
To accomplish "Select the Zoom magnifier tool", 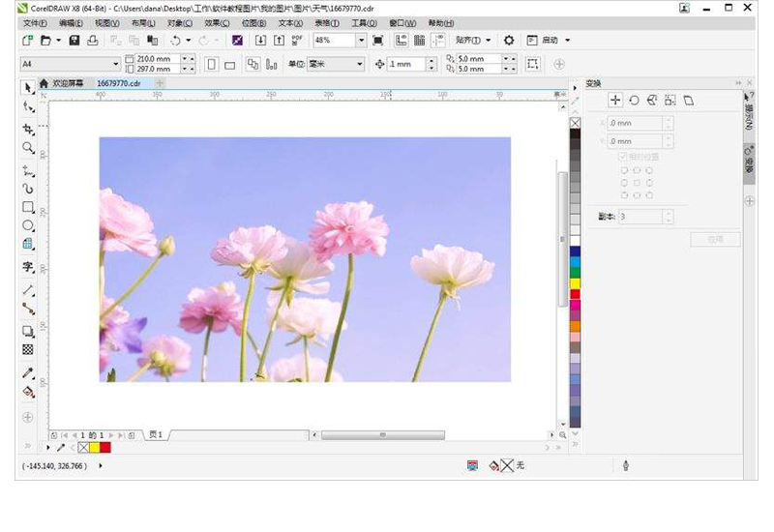I will point(28,148).
